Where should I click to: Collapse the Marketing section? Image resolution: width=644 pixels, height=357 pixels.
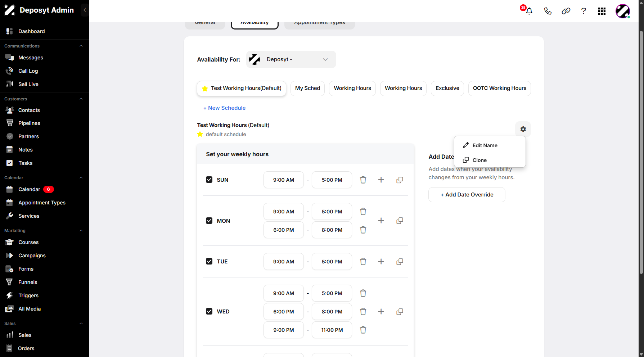81,231
